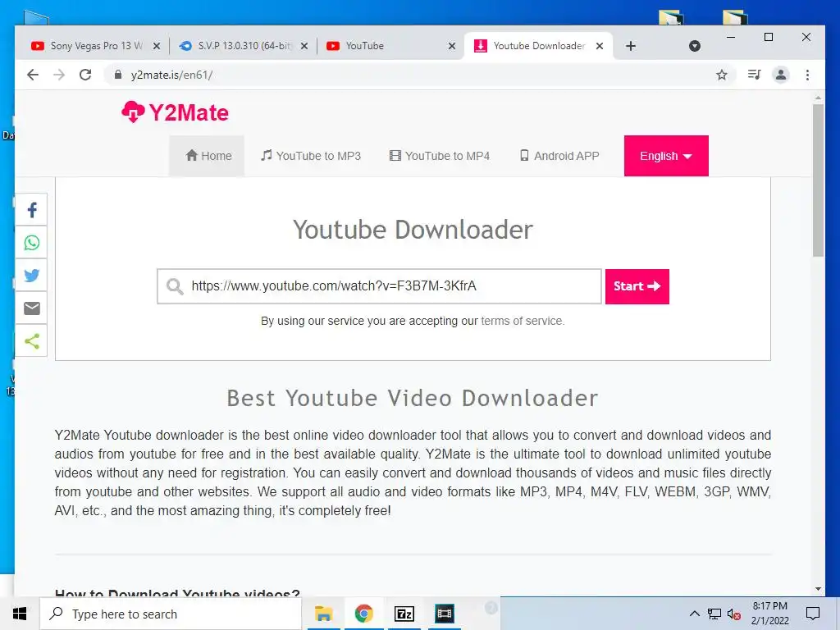Click the scrollbar down arrow
The image size is (840, 630).
pyautogui.click(x=818, y=589)
